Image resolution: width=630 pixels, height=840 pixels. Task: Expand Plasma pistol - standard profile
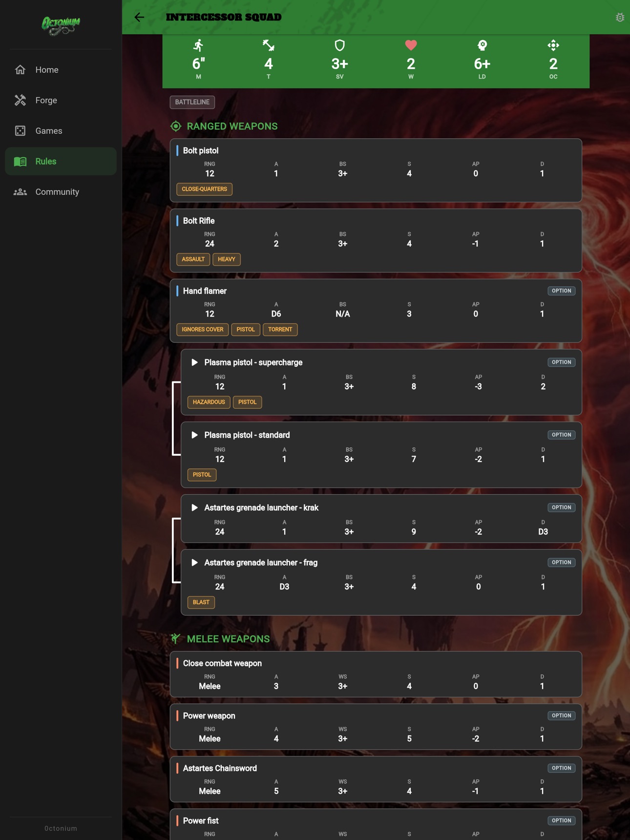194,435
